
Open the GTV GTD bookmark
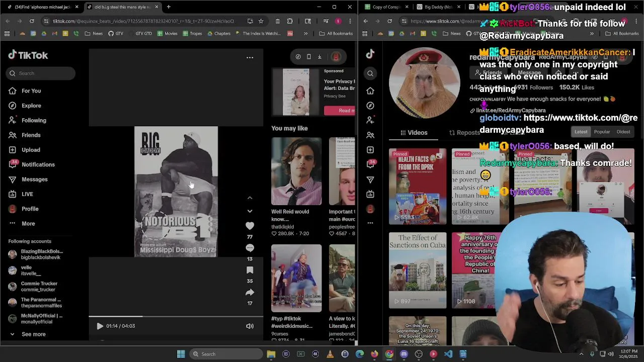coord(139,34)
